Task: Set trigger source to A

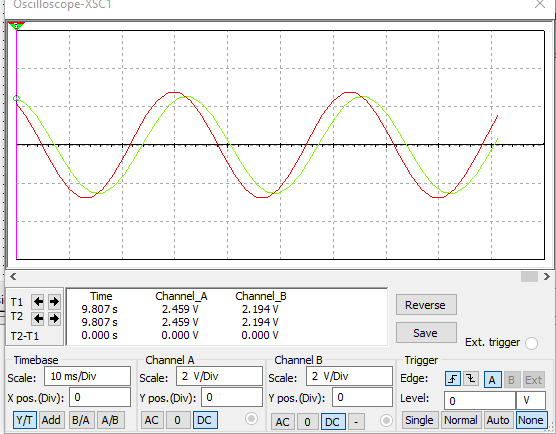Action: click(492, 380)
